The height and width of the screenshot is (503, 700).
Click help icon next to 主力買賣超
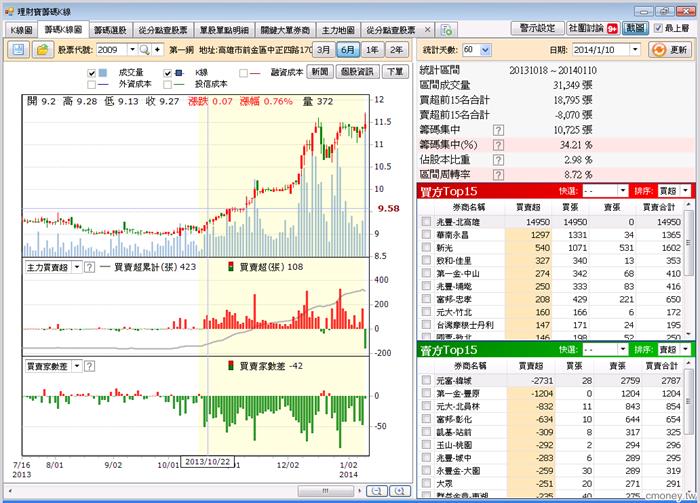[89, 268]
